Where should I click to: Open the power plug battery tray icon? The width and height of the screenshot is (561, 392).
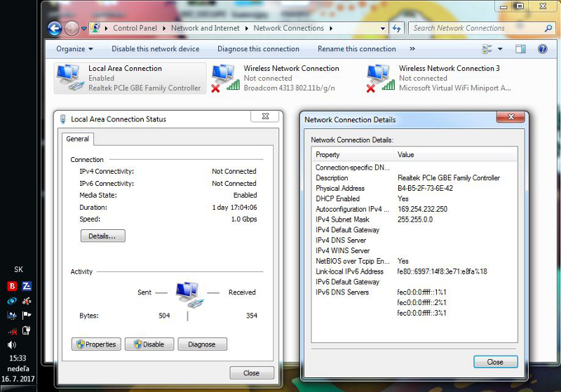pyautogui.click(x=27, y=330)
